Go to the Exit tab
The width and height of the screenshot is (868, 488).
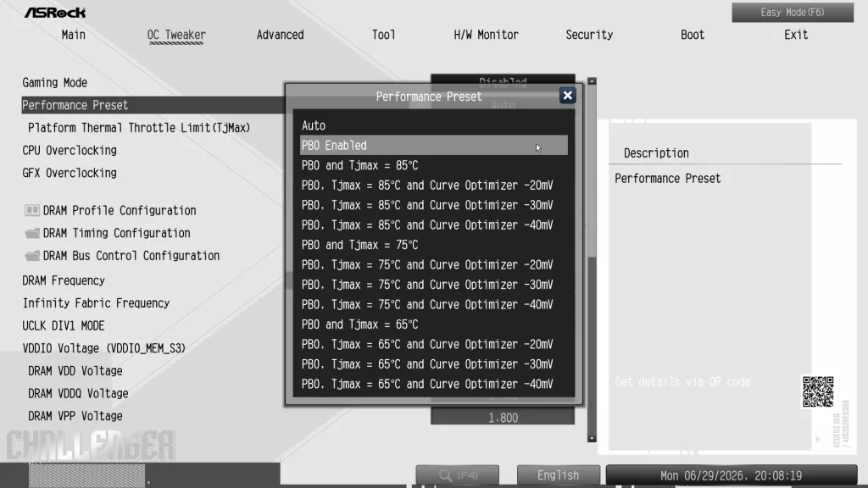(x=796, y=35)
